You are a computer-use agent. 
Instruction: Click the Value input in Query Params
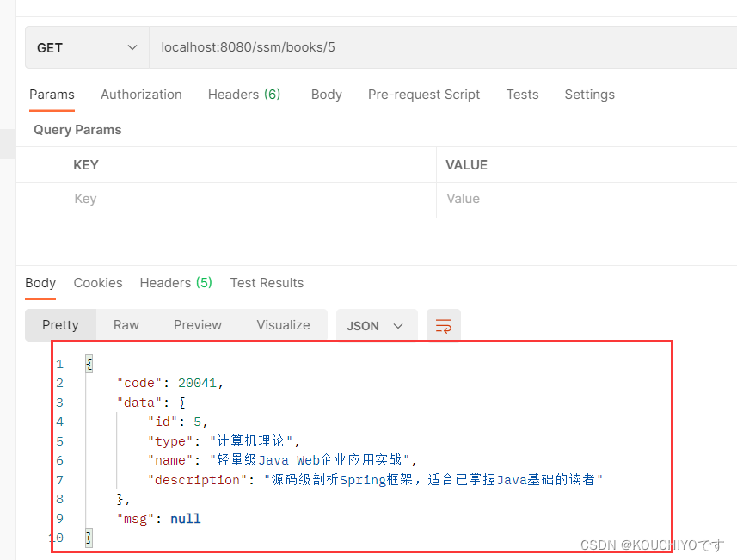(x=587, y=199)
